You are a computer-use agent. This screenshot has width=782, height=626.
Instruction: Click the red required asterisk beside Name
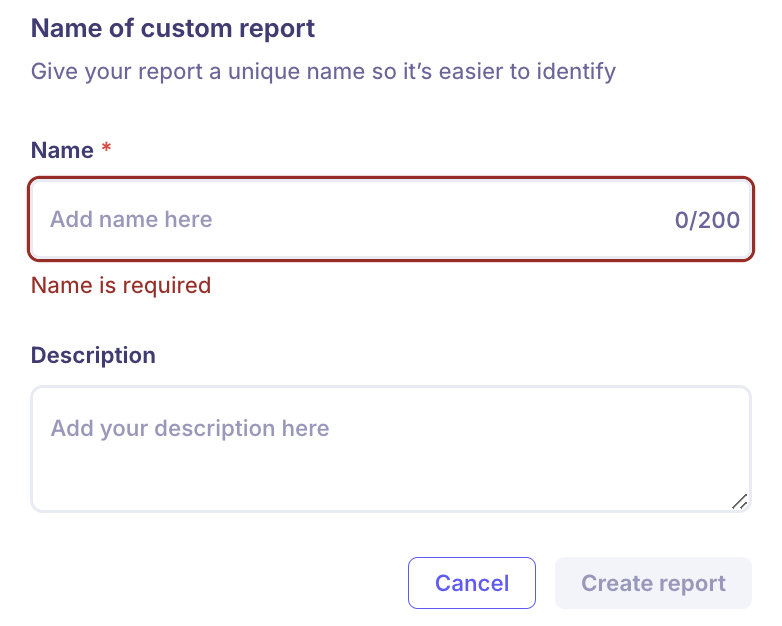[x=106, y=150]
